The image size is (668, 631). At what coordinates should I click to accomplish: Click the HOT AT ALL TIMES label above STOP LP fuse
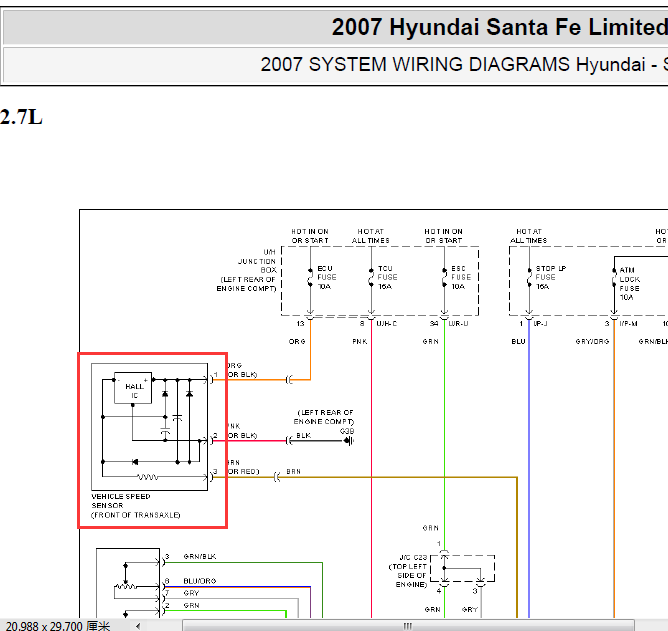[x=528, y=236]
